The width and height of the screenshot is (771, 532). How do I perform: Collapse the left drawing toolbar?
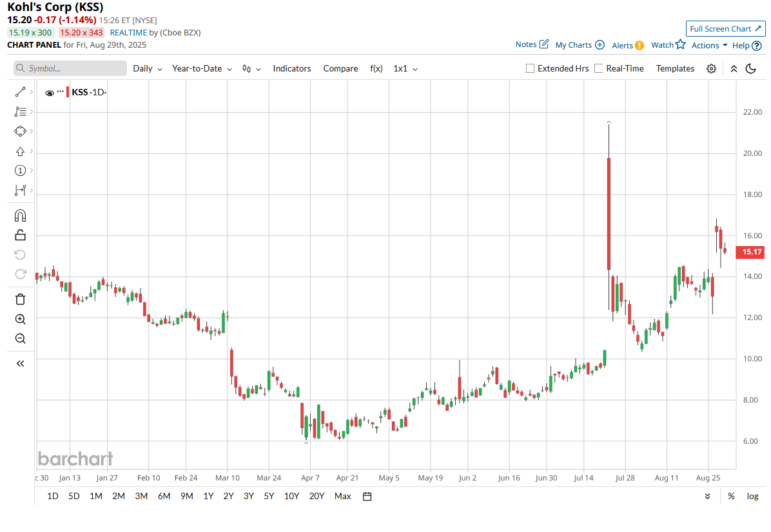coord(20,363)
